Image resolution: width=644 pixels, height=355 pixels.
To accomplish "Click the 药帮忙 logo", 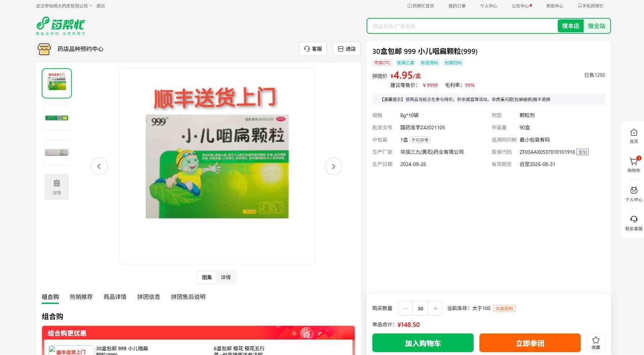I will click(60, 26).
